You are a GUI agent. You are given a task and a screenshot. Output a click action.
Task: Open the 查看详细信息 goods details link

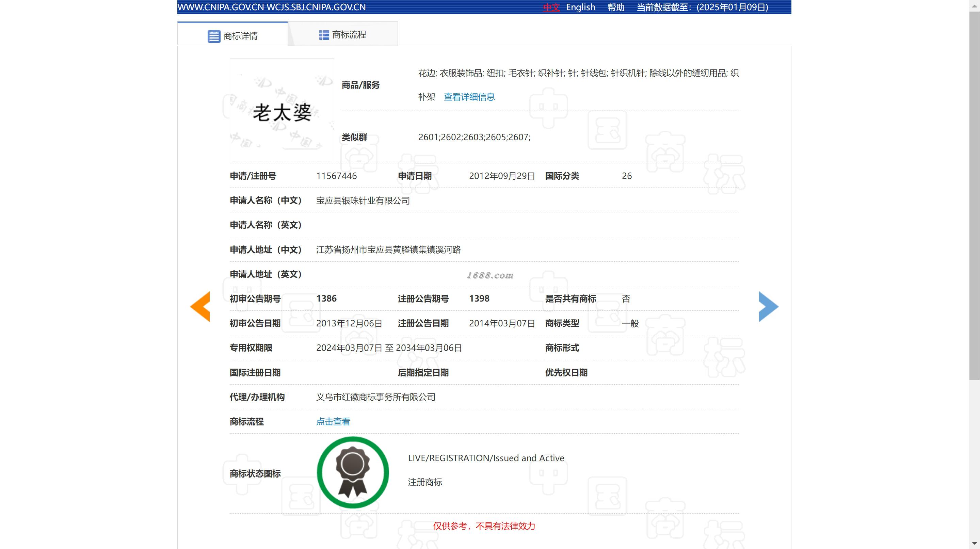[469, 97]
